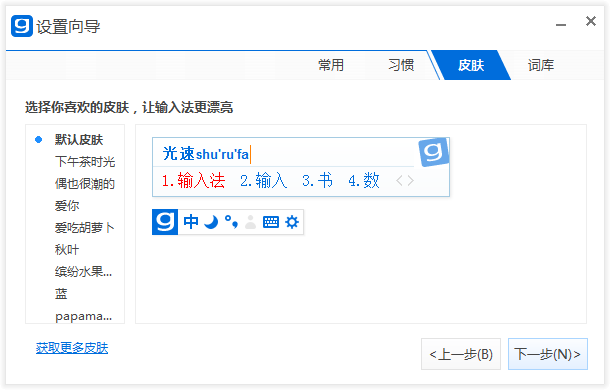This screenshot has width=610, height=390.
Task: Click the next page arrow in candidates
Action: point(410,181)
